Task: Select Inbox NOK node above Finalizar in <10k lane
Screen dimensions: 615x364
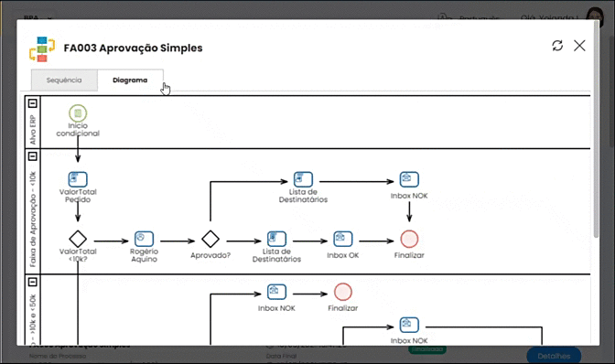Action: pos(409,179)
